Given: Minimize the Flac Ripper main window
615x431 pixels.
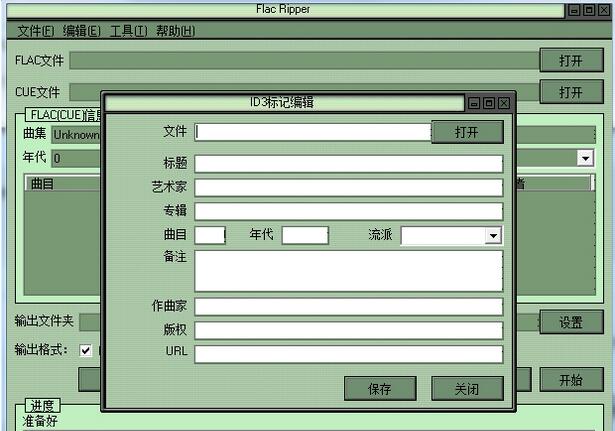Looking at the screenshot, I should (x=574, y=10).
